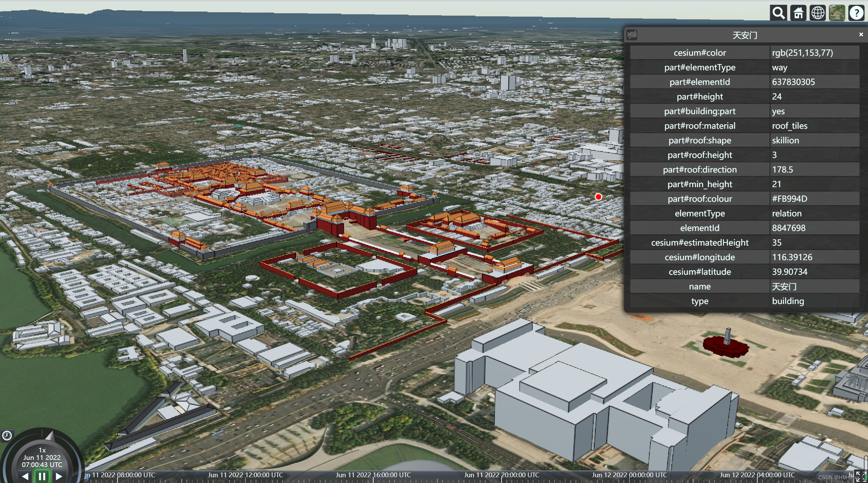Click the red dot marker on the map

(598, 197)
